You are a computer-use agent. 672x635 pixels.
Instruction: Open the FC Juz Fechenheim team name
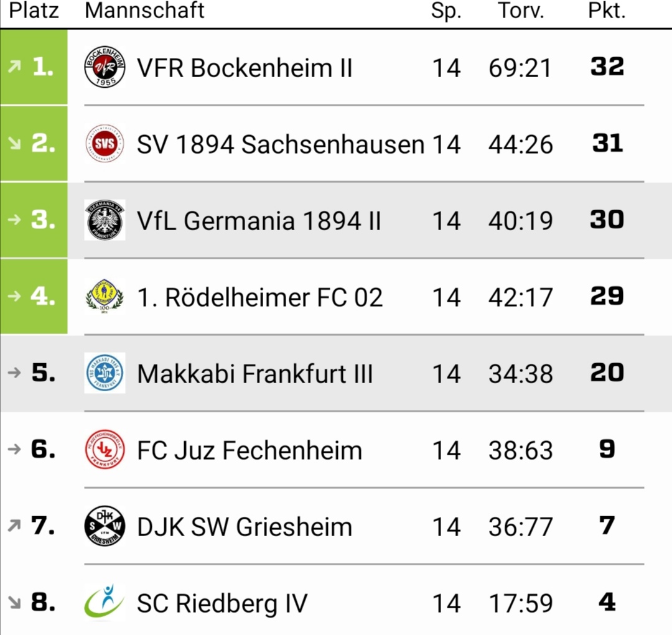tap(250, 450)
